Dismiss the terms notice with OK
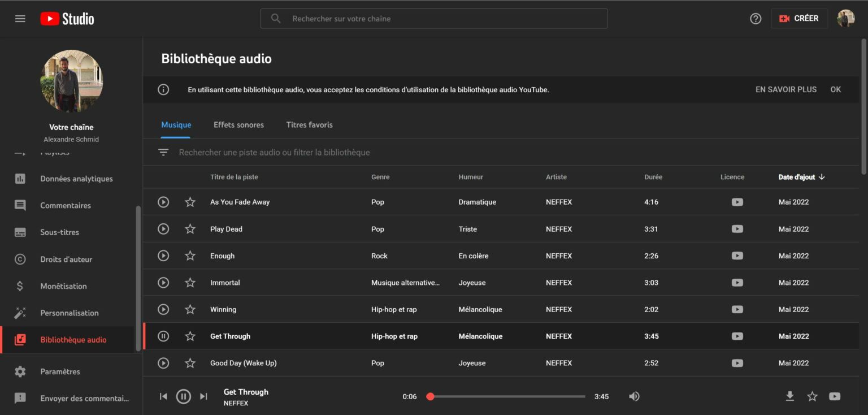This screenshot has height=415, width=868. 835,89
